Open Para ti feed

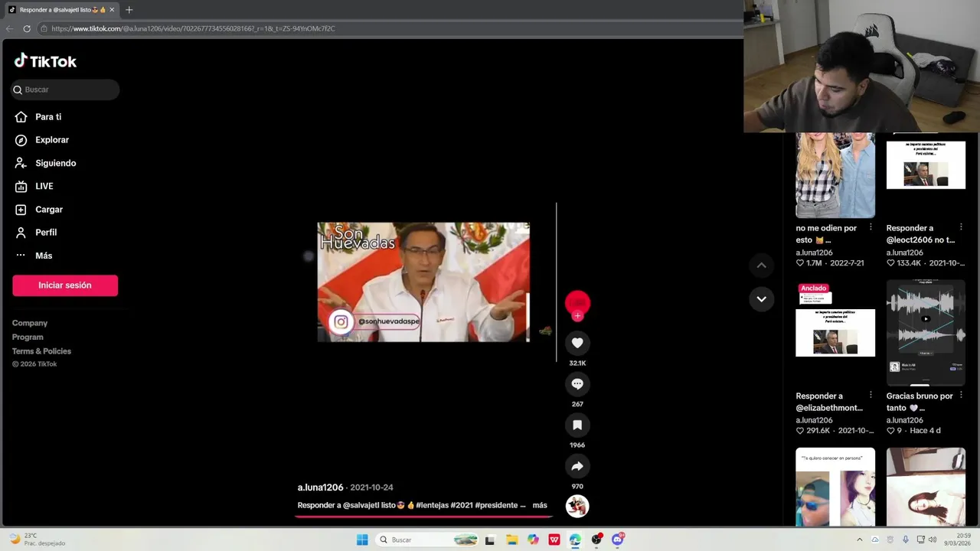pos(47,117)
